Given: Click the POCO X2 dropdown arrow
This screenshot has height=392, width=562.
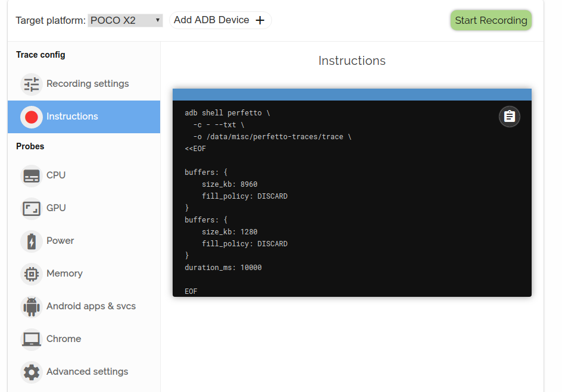Looking at the screenshot, I should [x=157, y=20].
